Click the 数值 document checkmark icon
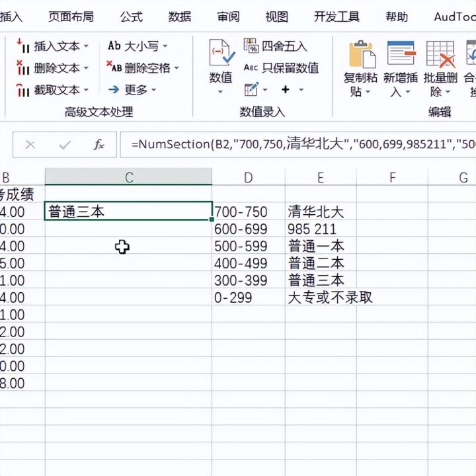 (x=222, y=52)
